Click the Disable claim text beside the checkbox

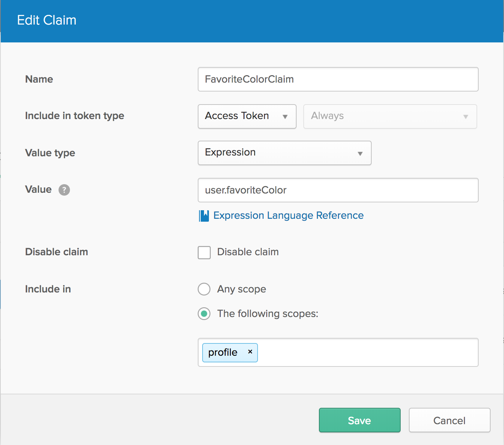[248, 252]
